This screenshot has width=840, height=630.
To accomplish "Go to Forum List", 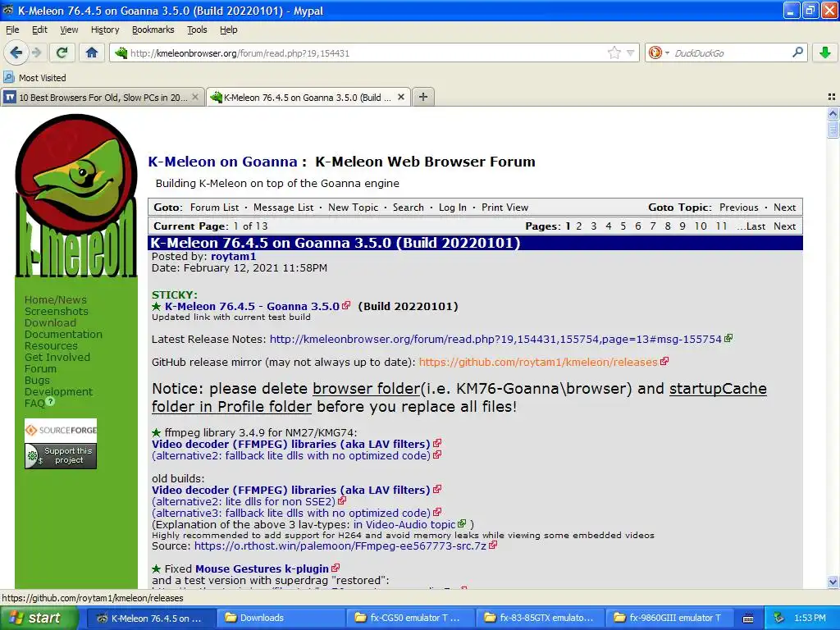I will pos(214,208).
